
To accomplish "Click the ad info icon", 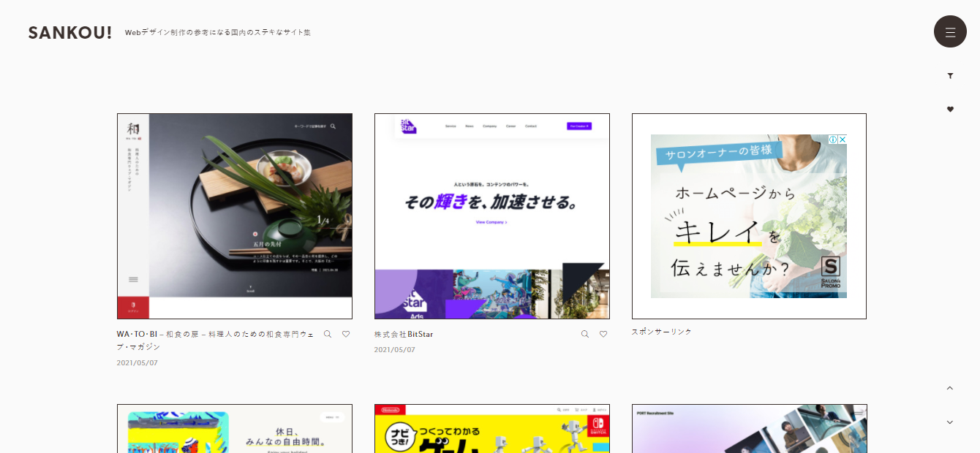I will (832, 140).
